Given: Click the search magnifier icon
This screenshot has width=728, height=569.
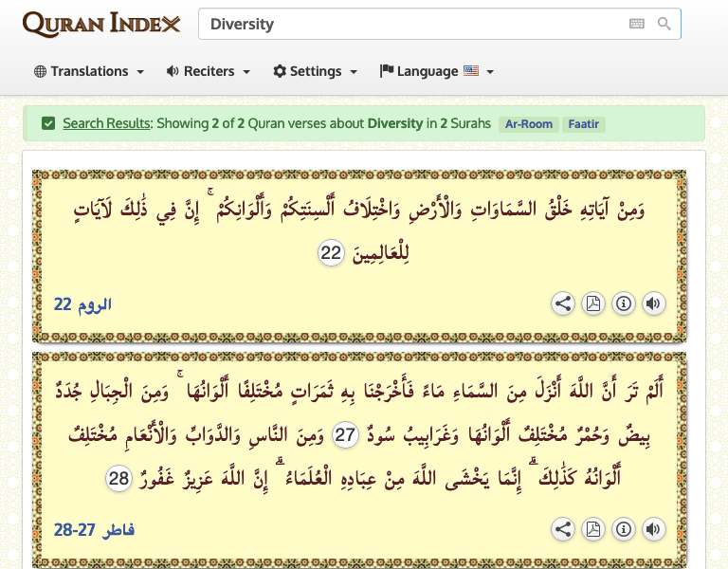Looking at the screenshot, I should pos(664,24).
